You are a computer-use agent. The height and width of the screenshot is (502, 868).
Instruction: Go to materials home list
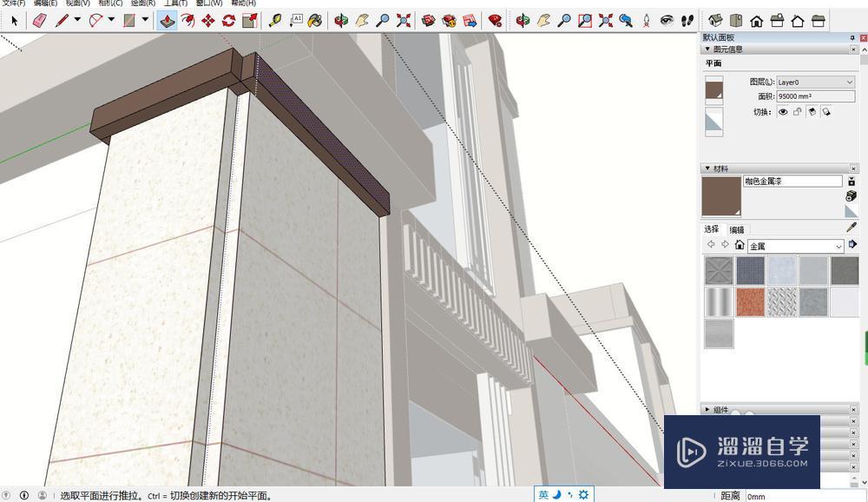(x=740, y=245)
